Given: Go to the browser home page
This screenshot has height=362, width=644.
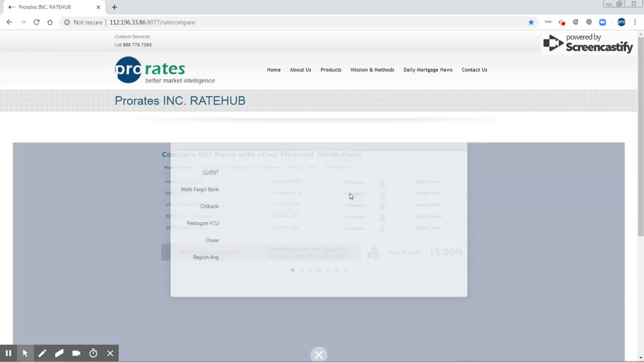Looking at the screenshot, I should tap(50, 22).
